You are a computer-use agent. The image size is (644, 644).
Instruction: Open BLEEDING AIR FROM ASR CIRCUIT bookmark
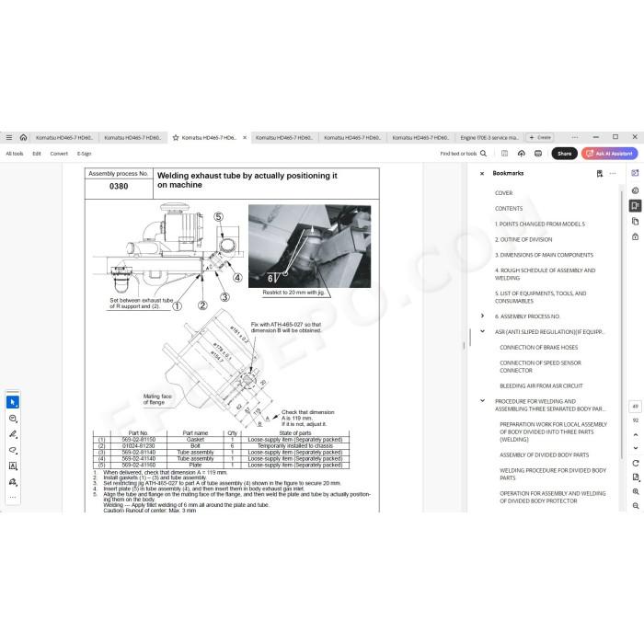(x=541, y=385)
